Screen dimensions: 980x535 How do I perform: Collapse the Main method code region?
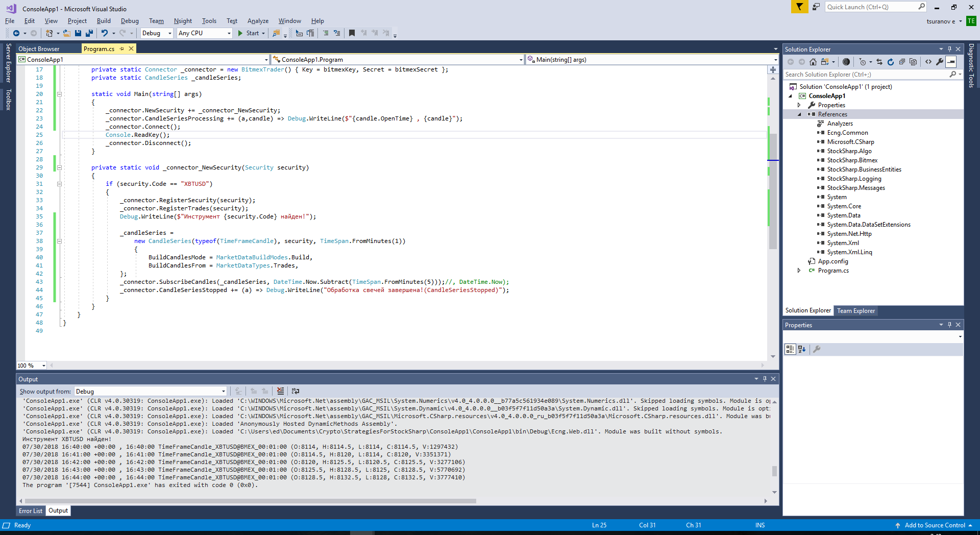tap(59, 94)
